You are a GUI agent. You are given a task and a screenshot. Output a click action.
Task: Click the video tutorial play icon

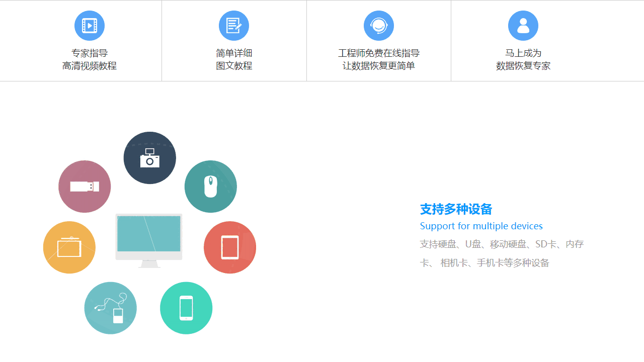[x=90, y=25]
